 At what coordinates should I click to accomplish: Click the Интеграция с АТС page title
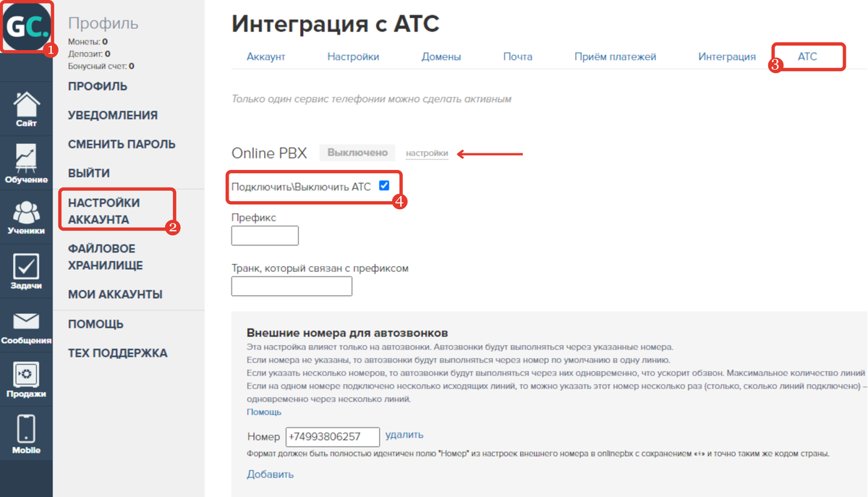click(x=336, y=24)
